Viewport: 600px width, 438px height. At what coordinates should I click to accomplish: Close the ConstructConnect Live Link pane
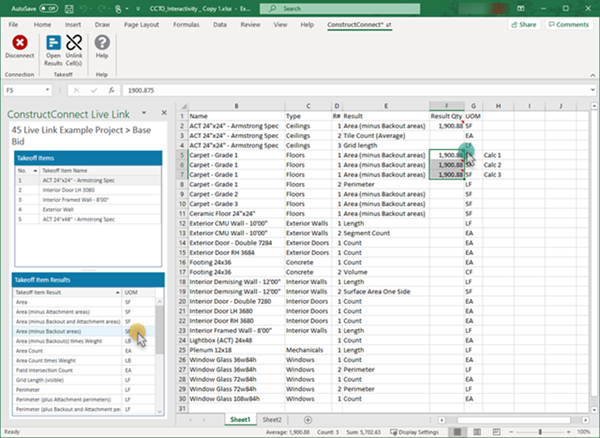point(164,113)
